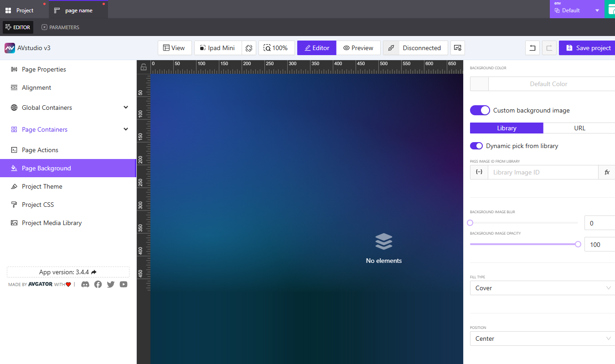Collapse the Page Containers section

[x=125, y=129]
